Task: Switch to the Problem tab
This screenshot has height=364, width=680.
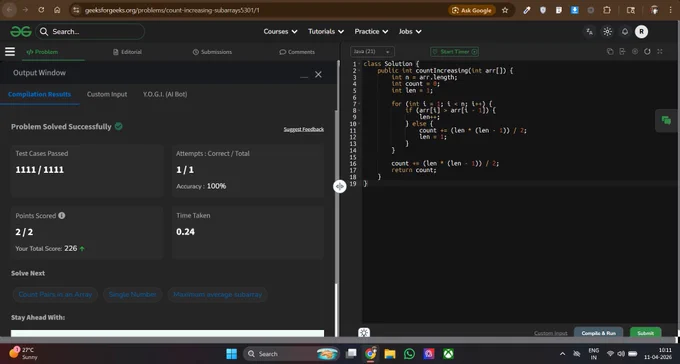Action: pos(42,52)
